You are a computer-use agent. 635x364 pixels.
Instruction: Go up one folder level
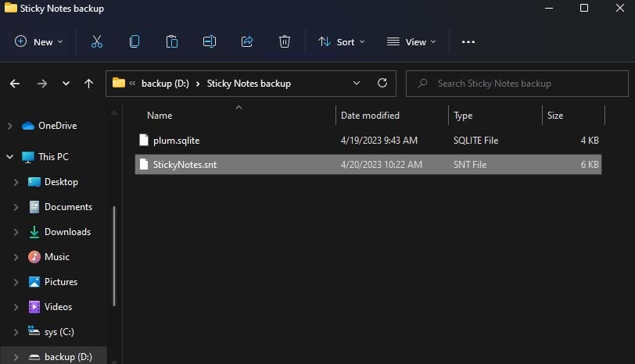pyautogui.click(x=88, y=84)
